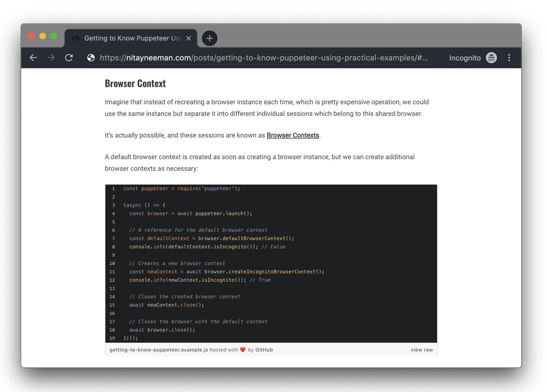Open getting-to-know-puppeteer.example.js file link

[x=159, y=350]
